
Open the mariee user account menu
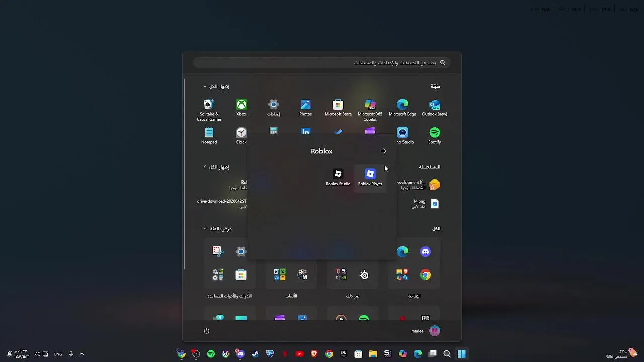click(x=426, y=331)
